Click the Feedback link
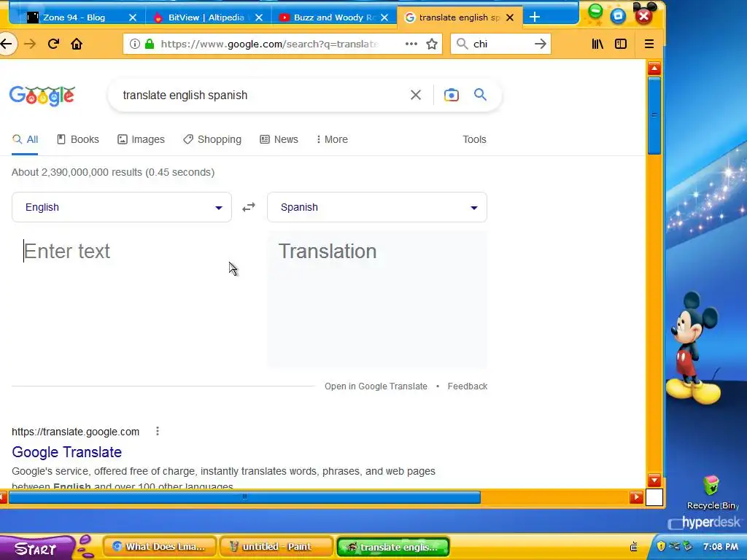Viewport: 747px width, 560px height. pyautogui.click(x=468, y=386)
